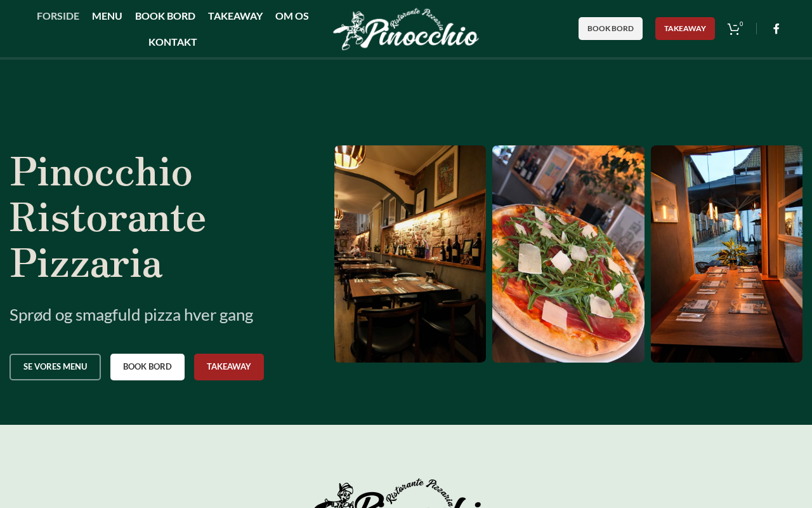This screenshot has width=812, height=508.
Task: Select Book Bord in top navigation
Action: point(165,16)
